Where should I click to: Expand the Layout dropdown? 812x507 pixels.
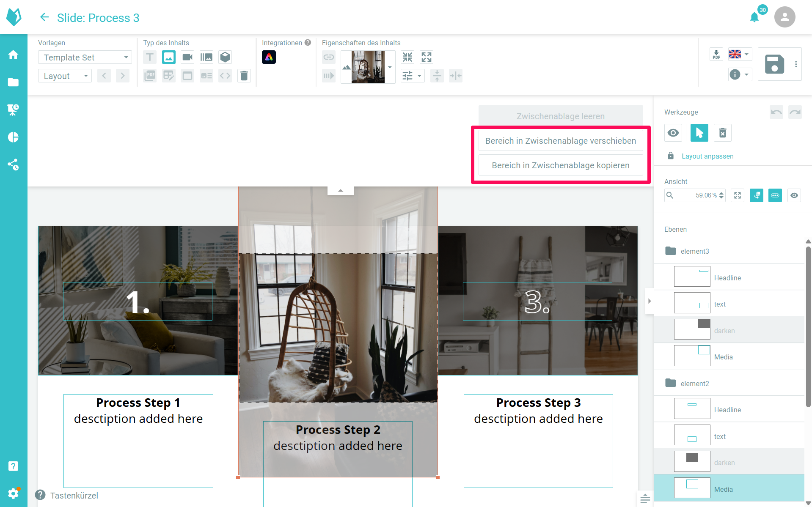(x=65, y=76)
